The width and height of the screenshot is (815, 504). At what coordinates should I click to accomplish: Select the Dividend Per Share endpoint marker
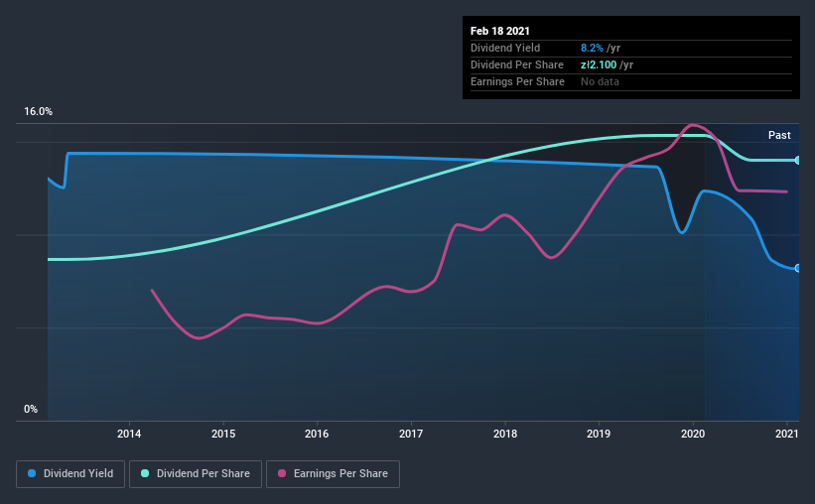tap(797, 160)
